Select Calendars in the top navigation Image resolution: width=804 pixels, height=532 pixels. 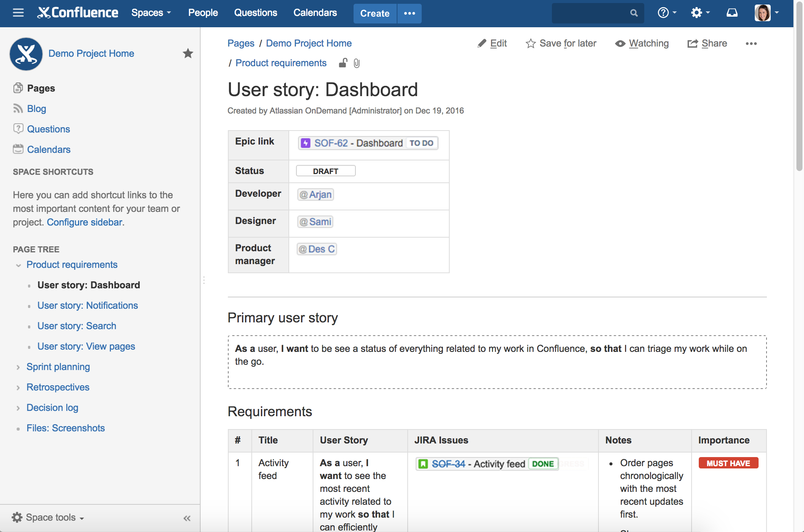tap(315, 12)
